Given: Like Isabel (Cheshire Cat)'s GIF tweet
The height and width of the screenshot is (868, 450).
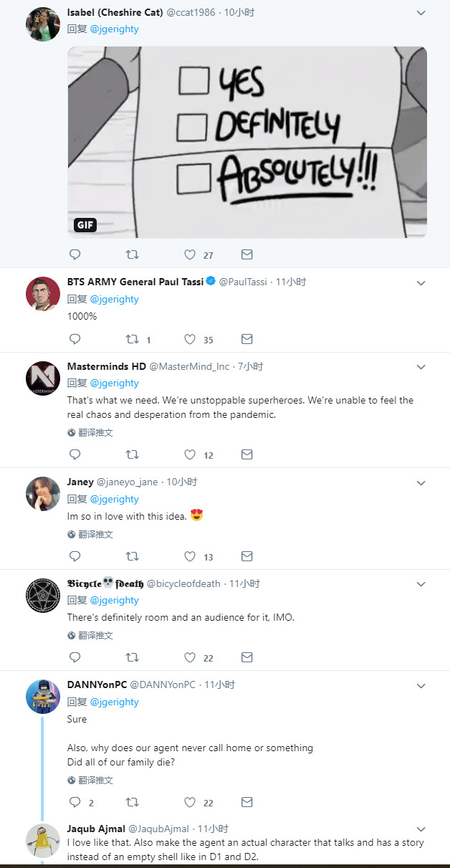Looking at the screenshot, I should tap(190, 254).
